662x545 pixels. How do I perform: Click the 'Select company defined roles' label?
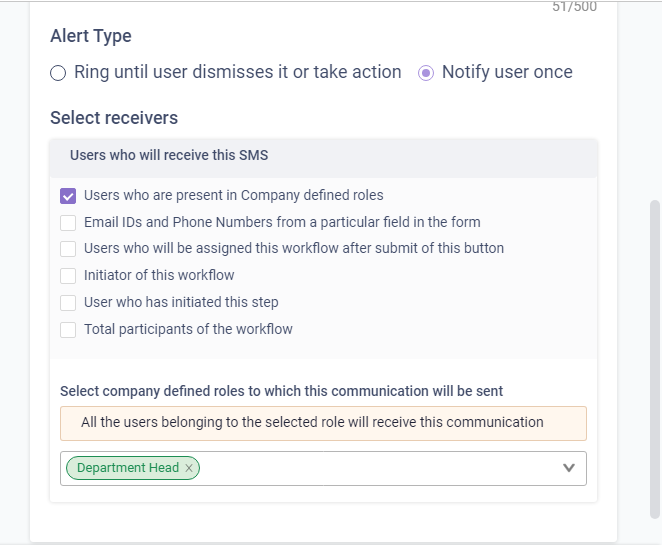281,391
